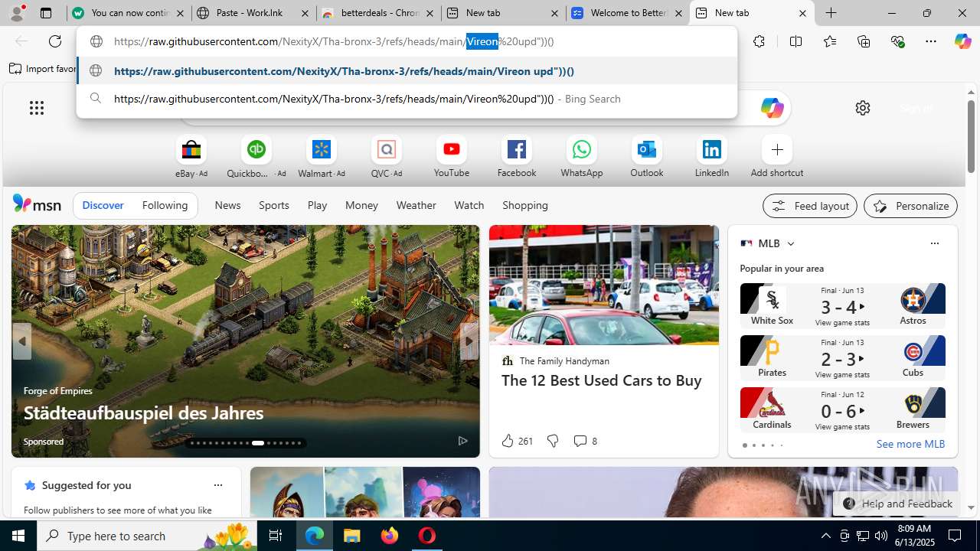Launch Copilot from the toolbar
The width and height of the screenshot is (980, 551).
tap(962, 41)
